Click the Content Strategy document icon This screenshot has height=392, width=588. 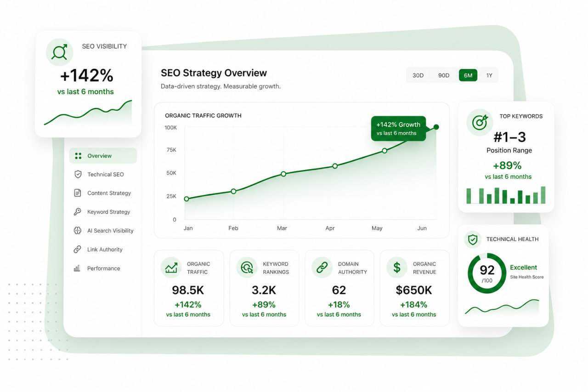pyautogui.click(x=78, y=193)
